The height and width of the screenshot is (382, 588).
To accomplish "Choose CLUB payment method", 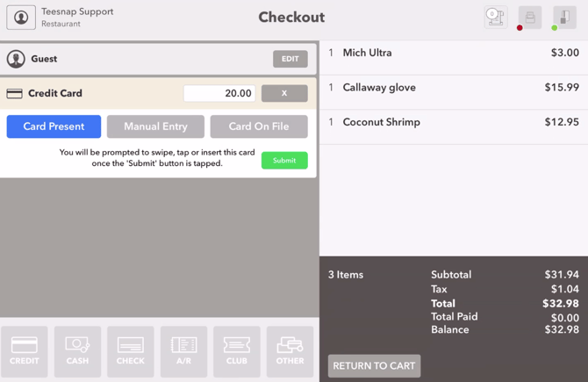I will pyautogui.click(x=237, y=351).
